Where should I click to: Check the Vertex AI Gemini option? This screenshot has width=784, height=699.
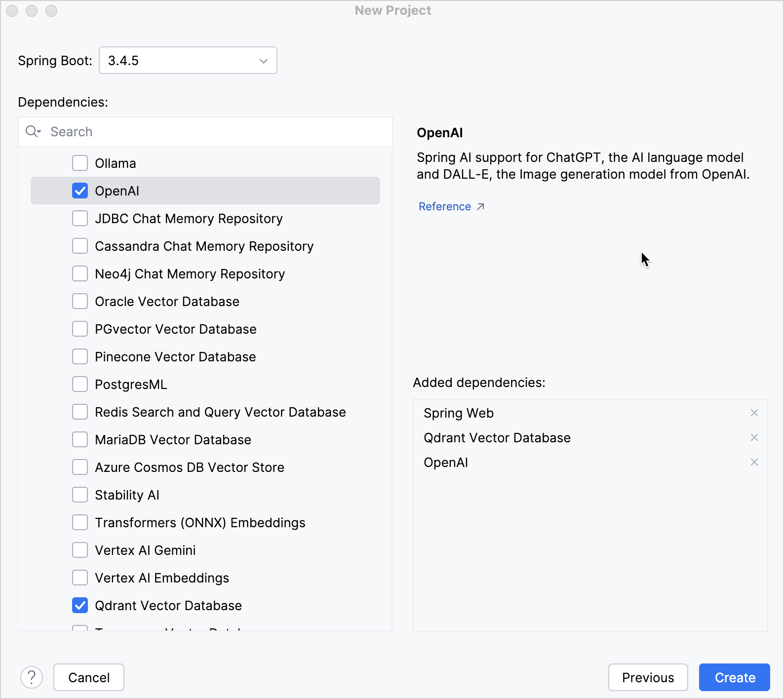[80, 550]
